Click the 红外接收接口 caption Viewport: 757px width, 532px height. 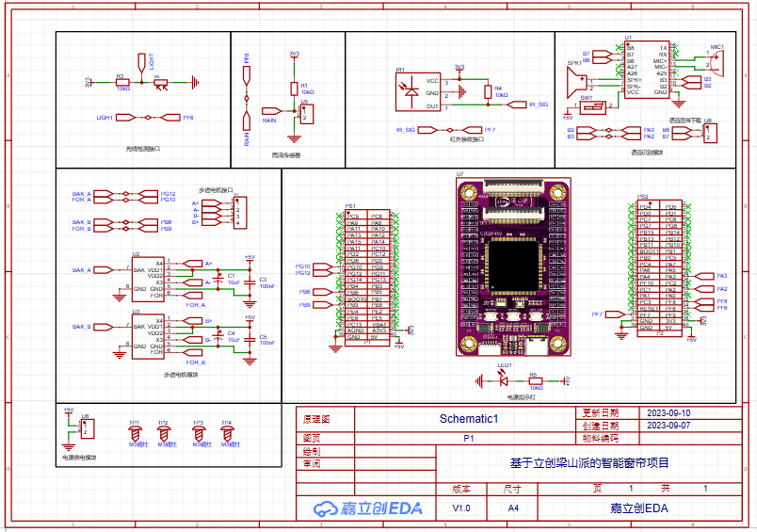(x=467, y=139)
